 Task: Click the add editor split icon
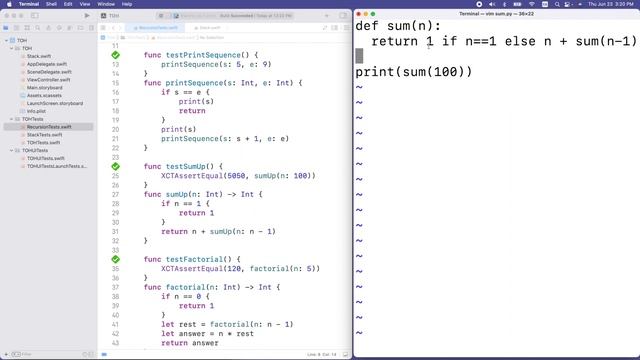pyautogui.click(x=335, y=28)
